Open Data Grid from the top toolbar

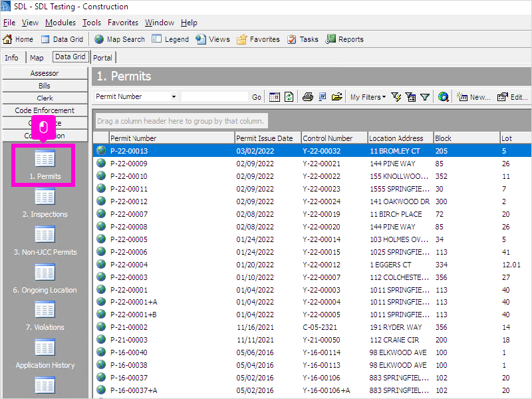point(62,39)
